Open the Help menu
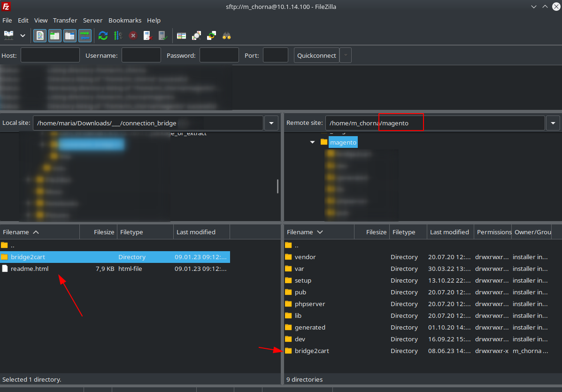Viewport: 562px width, 392px height. pos(154,21)
